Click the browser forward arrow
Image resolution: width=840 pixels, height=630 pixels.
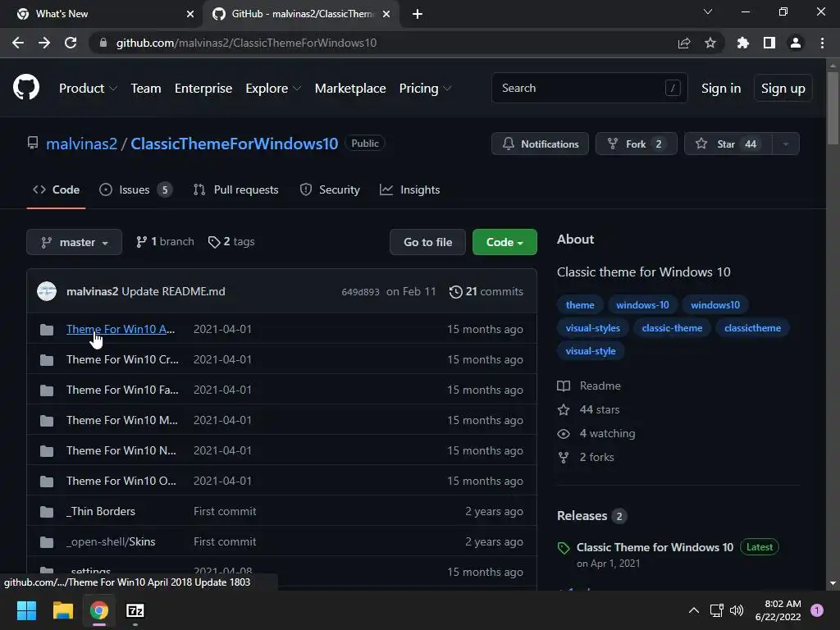pos(44,43)
